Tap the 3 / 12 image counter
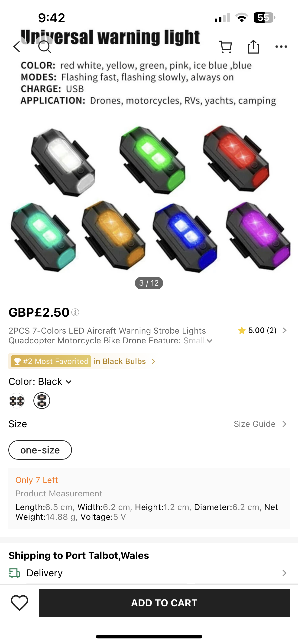This screenshot has width=298, height=644. click(x=149, y=283)
